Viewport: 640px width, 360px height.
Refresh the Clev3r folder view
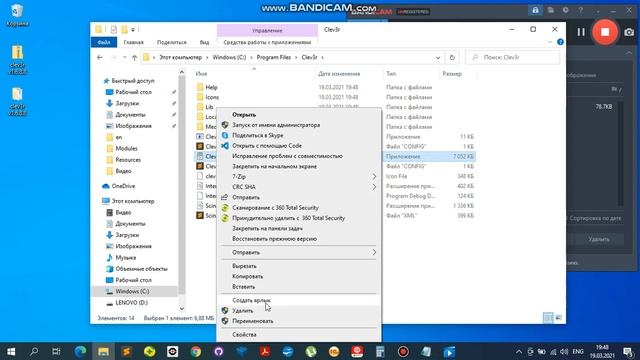point(452,58)
